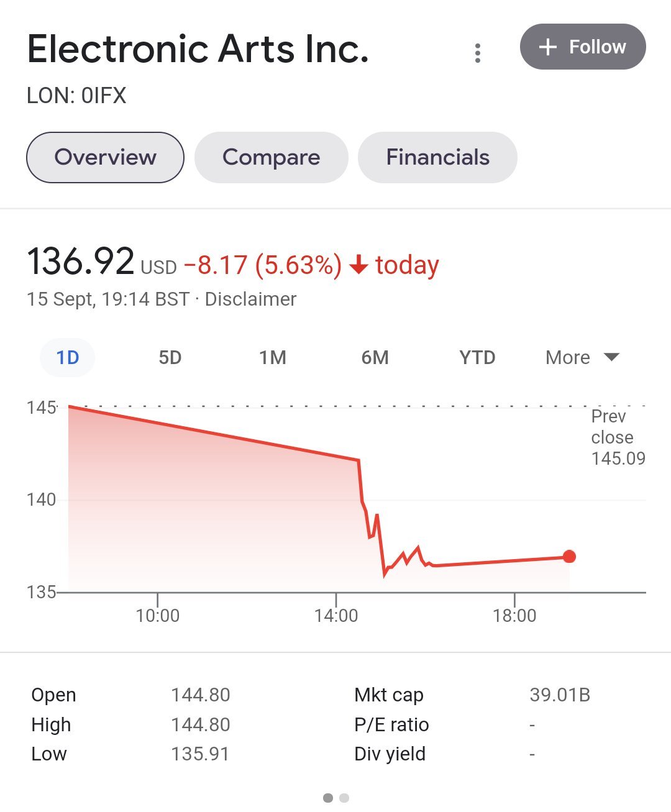Select the 5D time range

click(170, 358)
